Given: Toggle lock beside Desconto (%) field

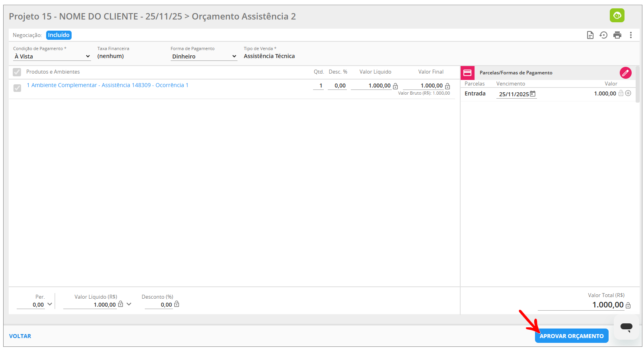Looking at the screenshot, I should [x=177, y=304].
